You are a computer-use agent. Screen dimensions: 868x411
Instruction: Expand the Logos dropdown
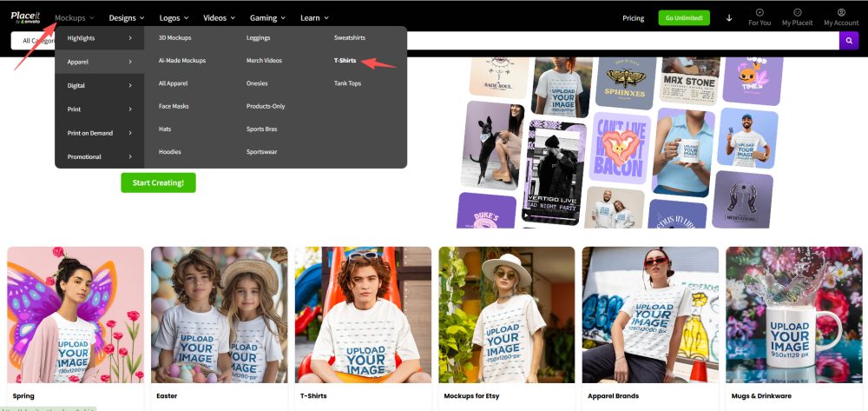point(174,17)
